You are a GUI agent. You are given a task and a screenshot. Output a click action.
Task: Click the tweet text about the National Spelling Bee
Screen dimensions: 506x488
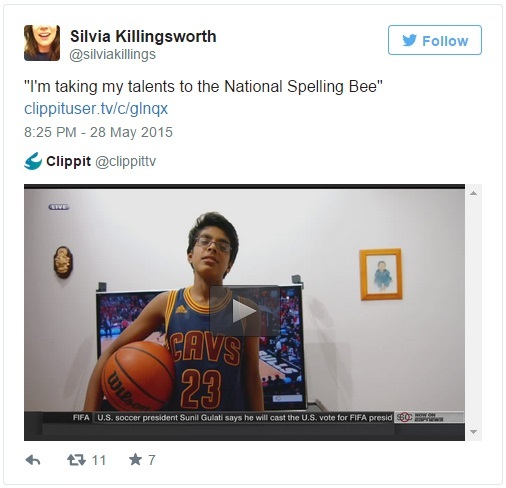(x=203, y=87)
